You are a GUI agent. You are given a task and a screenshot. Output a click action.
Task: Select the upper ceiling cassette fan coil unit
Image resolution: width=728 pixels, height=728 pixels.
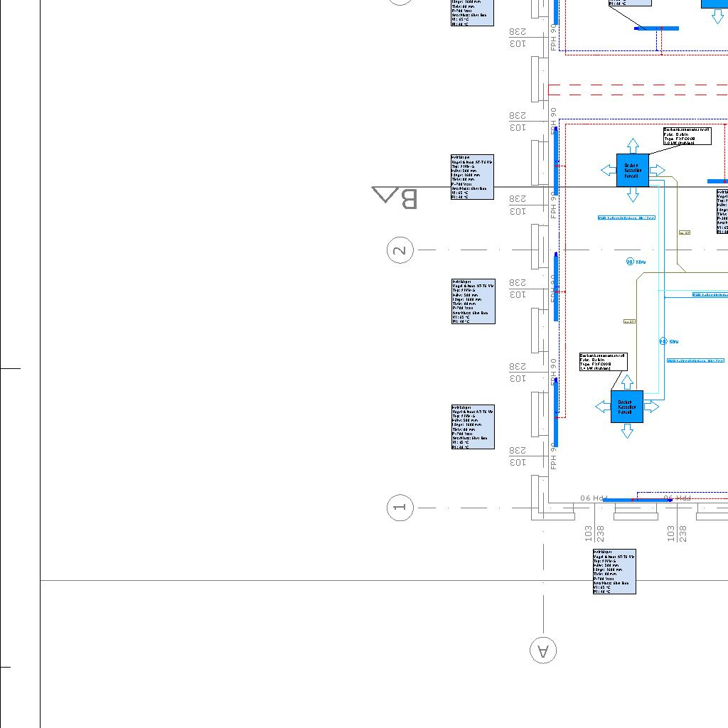pyautogui.click(x=632, y=171)
